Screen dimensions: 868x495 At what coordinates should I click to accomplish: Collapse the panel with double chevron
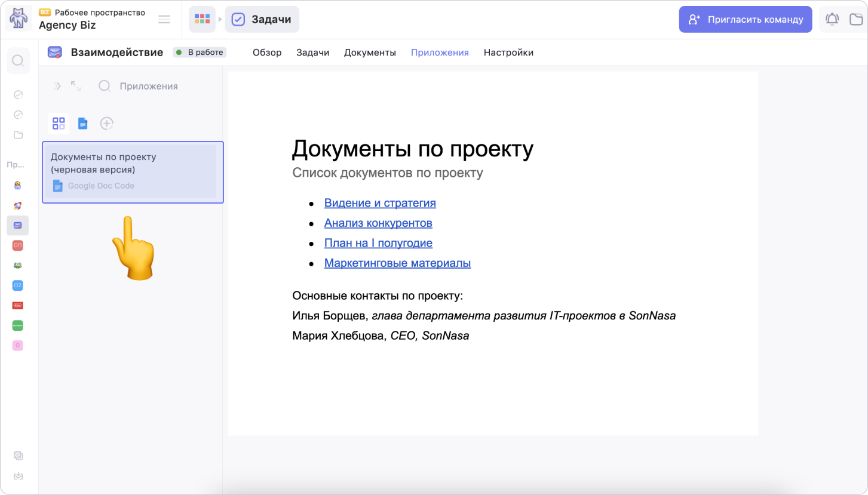57,86
